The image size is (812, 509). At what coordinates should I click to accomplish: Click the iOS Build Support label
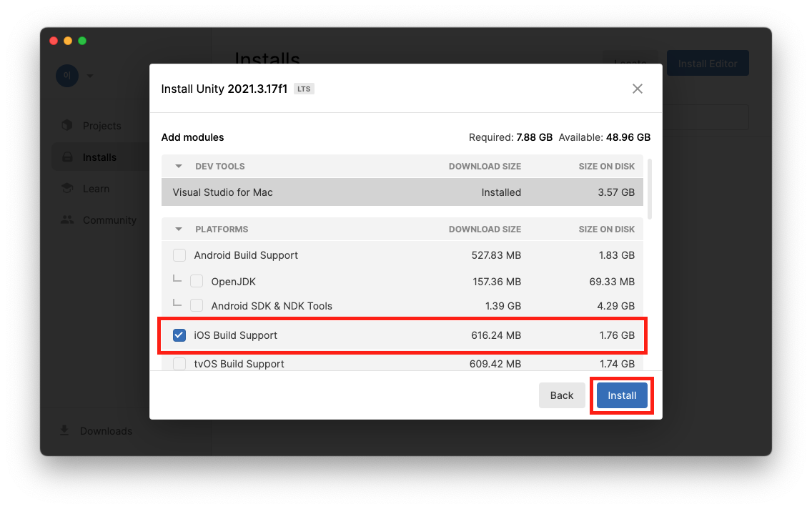coord(236,335)
